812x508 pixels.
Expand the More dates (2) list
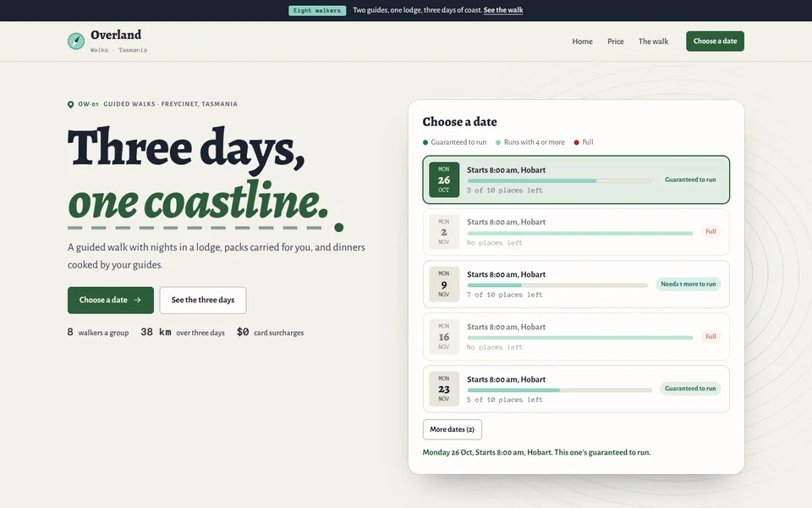point(452,429)
